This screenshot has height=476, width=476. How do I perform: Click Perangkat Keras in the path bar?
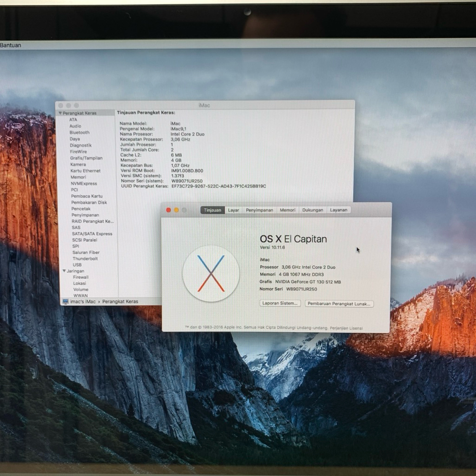[120, 301]
